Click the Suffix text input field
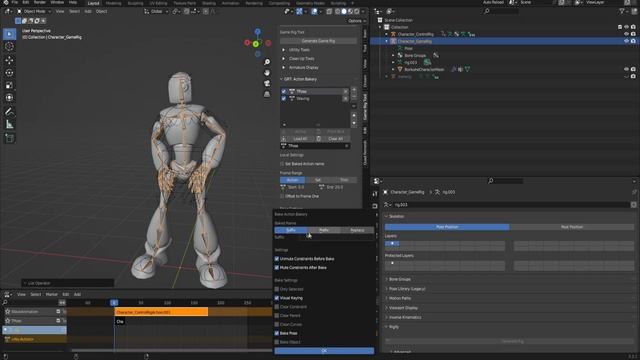640x360 pixels. pos(337,237)
